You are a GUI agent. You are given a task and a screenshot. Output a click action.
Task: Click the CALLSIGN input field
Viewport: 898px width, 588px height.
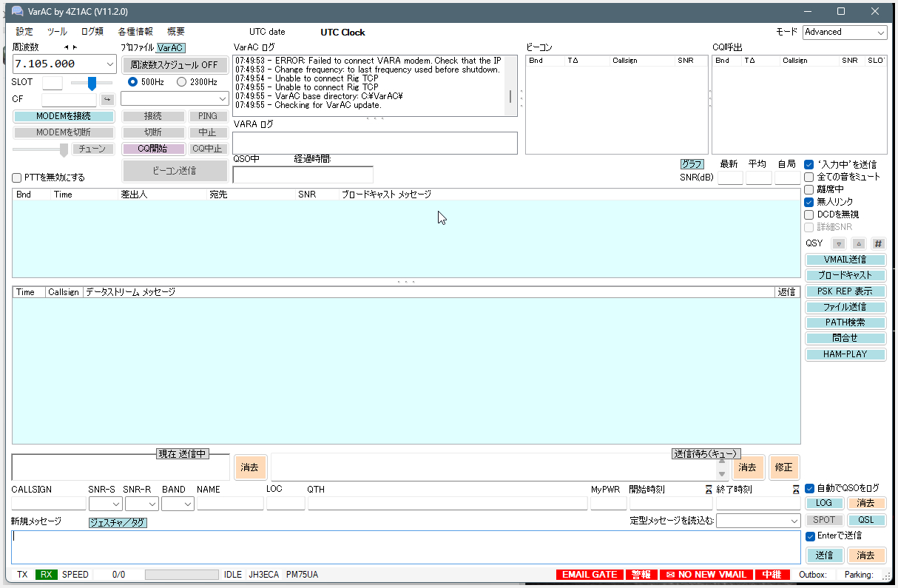pos(48,504)
